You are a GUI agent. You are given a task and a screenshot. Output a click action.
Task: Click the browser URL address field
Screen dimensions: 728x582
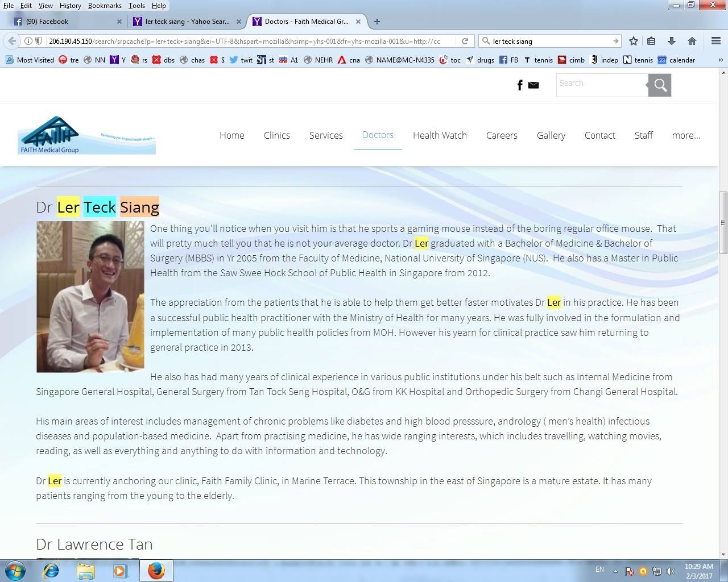click(x=245, y=41)
